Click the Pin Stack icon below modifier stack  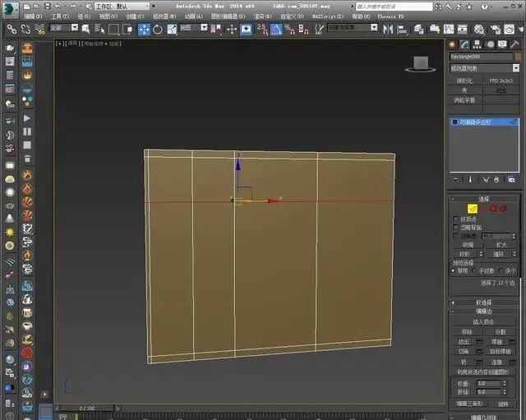456,180
